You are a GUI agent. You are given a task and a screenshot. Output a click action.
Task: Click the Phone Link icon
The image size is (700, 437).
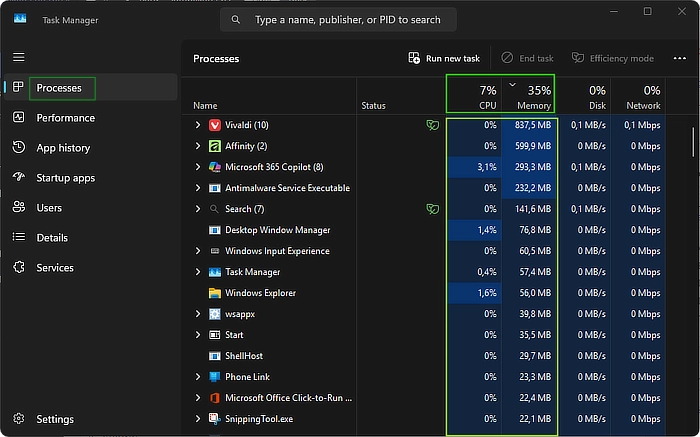(215, 377)
